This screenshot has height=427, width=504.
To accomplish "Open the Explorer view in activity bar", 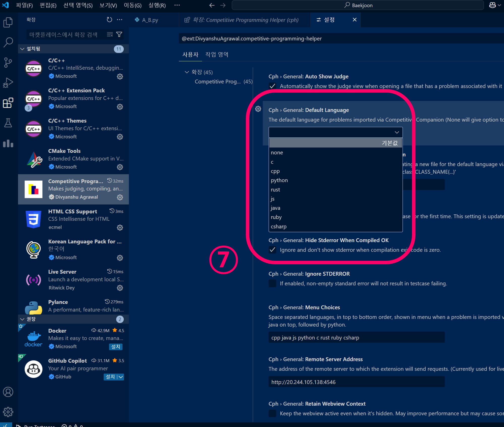I will click(8, 22).
